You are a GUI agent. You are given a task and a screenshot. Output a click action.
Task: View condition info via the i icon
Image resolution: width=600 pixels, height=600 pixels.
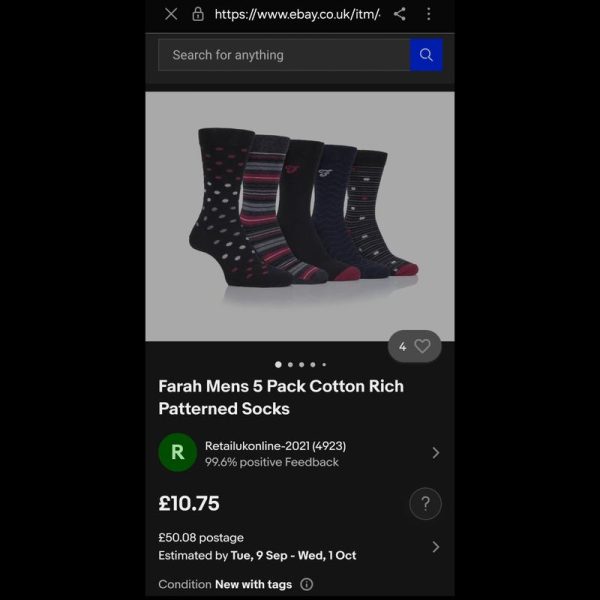(x=307, y=584)
